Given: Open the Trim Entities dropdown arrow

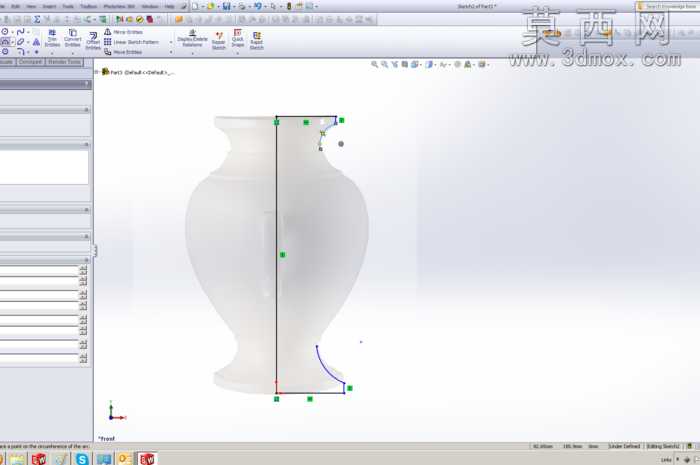Looking at the screenshot, I should click(x=52, y=54).
